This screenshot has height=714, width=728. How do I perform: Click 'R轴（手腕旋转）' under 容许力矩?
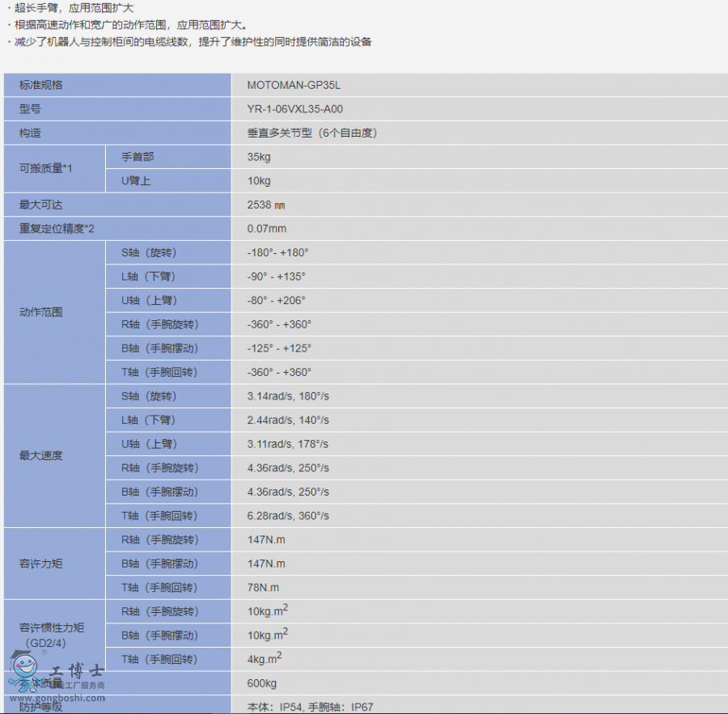pyautogui.click(x=160, y=540)
